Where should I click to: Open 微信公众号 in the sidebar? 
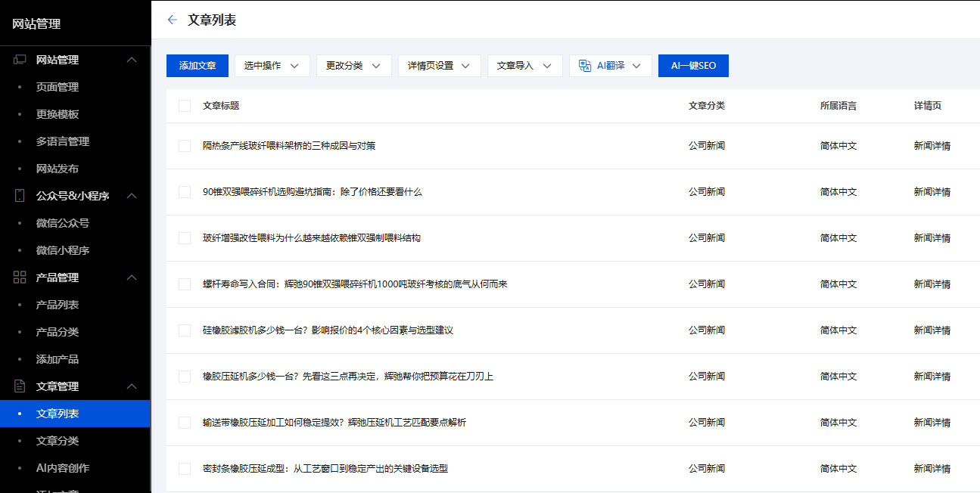click(63, 223)
